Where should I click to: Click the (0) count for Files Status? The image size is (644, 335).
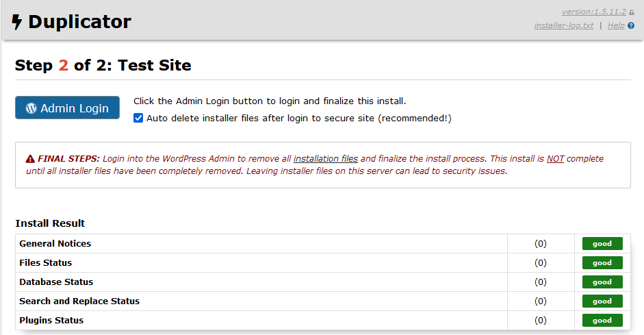click(x=541, y=262)
